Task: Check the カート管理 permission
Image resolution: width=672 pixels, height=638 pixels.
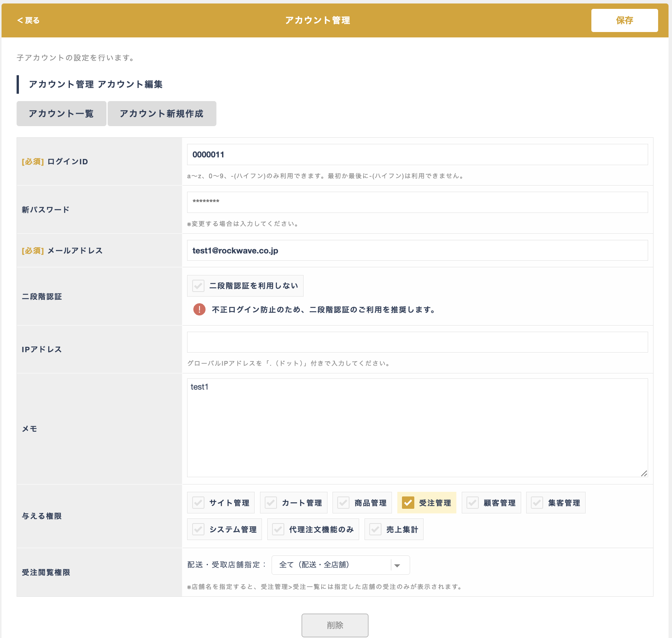Action: [x=271, y=503]
